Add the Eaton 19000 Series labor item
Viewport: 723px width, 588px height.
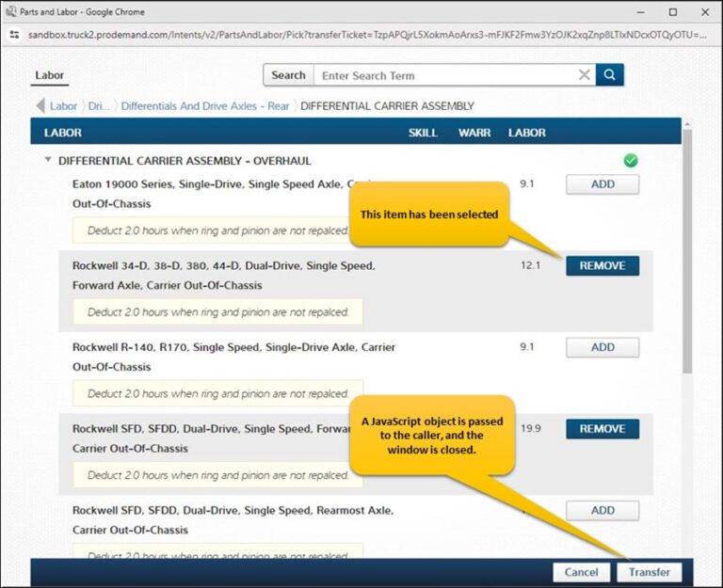(602, 184)
